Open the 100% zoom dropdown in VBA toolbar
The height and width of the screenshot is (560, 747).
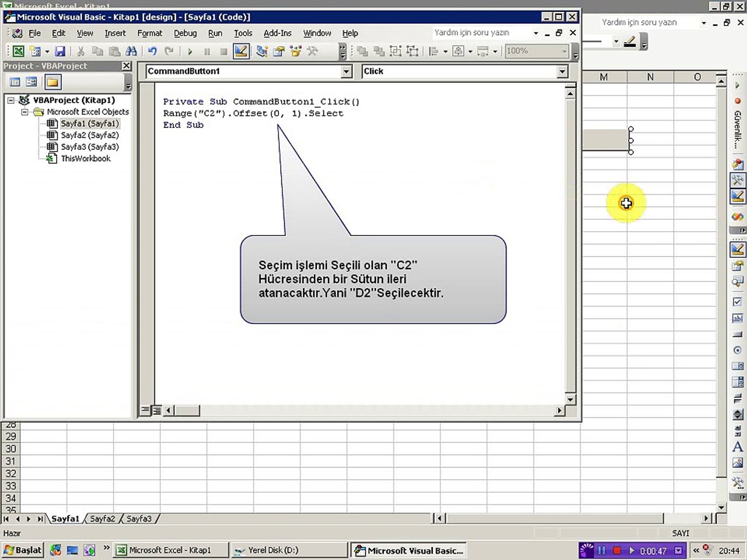coord(564,51)
